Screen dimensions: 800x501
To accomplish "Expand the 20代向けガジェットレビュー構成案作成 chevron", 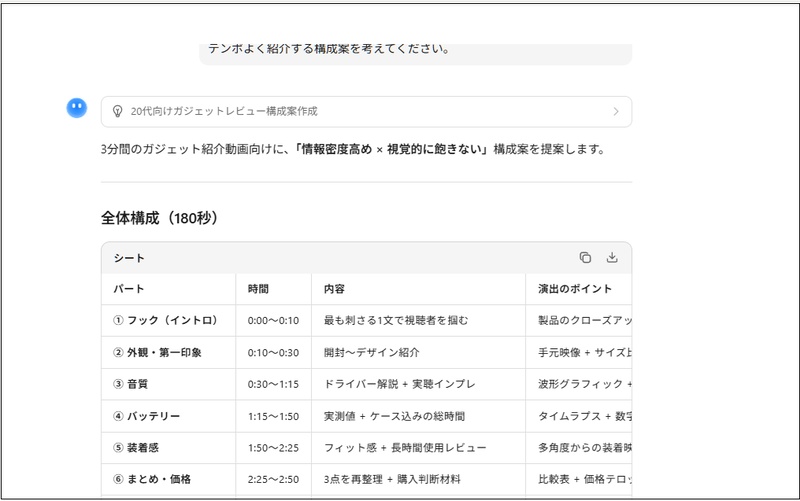I will point(616,111).
